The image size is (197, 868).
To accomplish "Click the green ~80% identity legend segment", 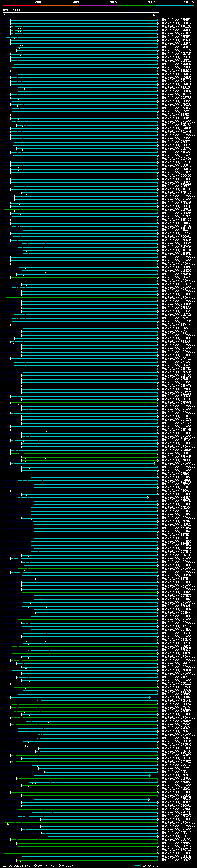I will pos(137,6).
